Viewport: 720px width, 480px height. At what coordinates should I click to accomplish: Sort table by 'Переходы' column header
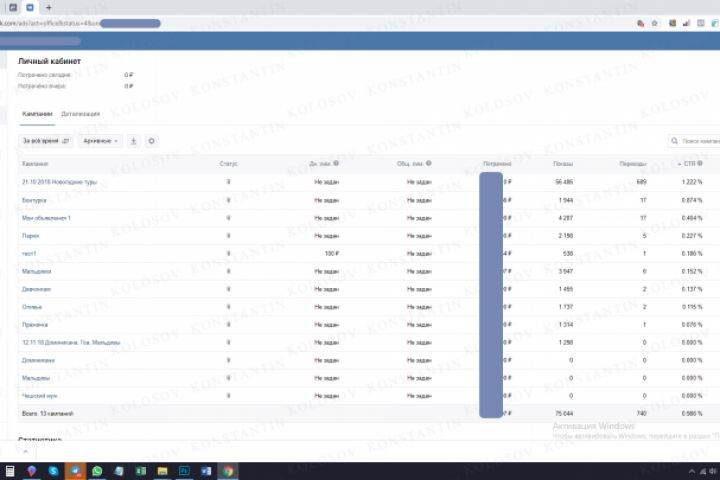coord(633,164)
